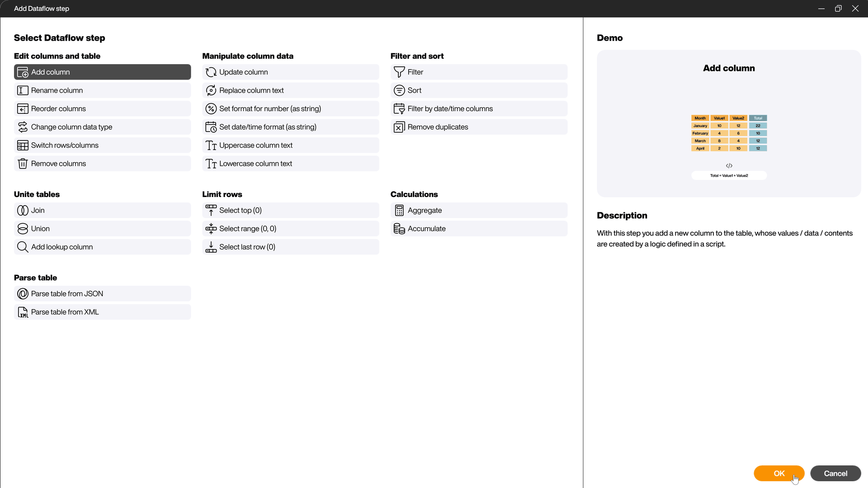This screenshot has width=868, height=488.
Task: Select the Select last row (0) icon
Action: click(x=211, y=247)
